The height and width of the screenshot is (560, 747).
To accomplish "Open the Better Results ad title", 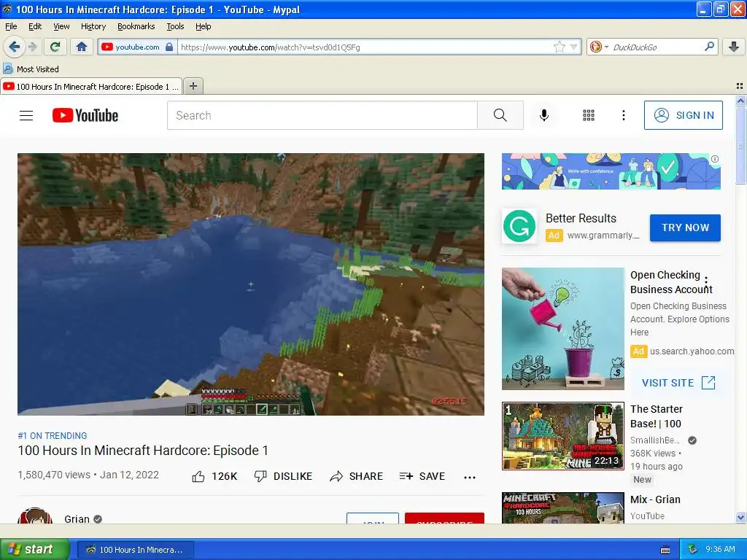I will pos(581,218).
